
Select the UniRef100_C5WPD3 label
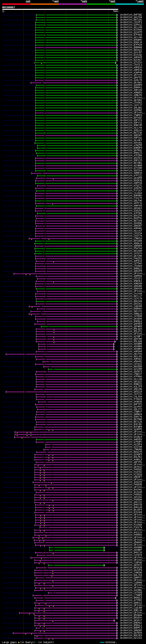131,115
